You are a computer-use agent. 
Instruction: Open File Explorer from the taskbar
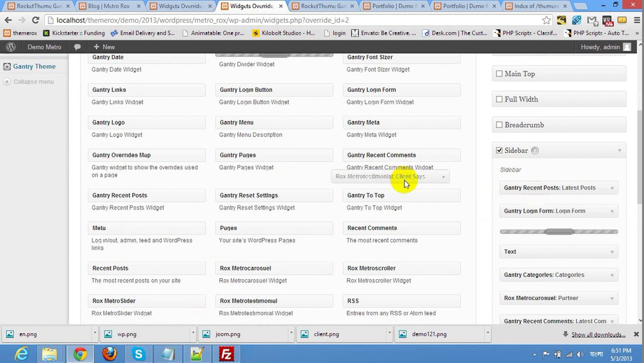[x=50, y=354]
